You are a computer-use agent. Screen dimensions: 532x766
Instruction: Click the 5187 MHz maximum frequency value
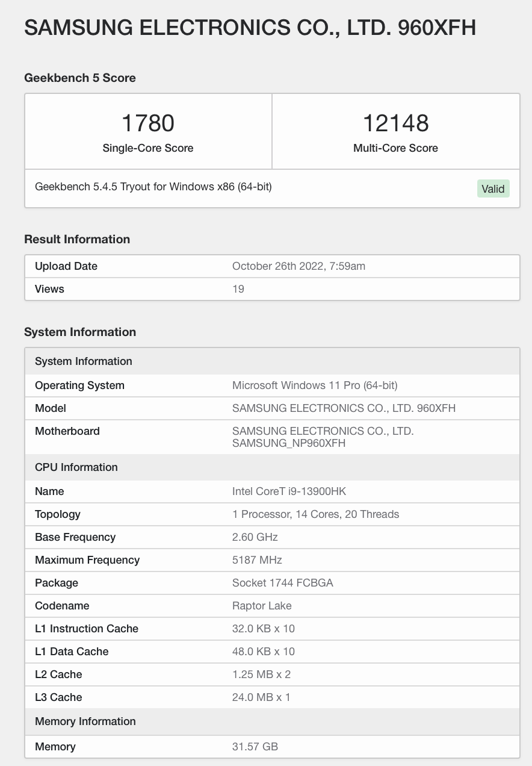click(x=257, y=560)
